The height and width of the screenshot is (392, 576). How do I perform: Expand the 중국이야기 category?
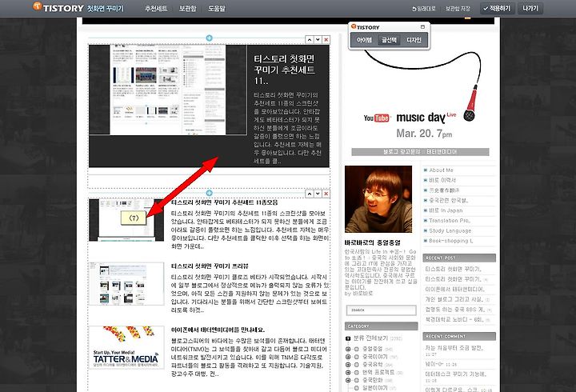click(347, 357)
